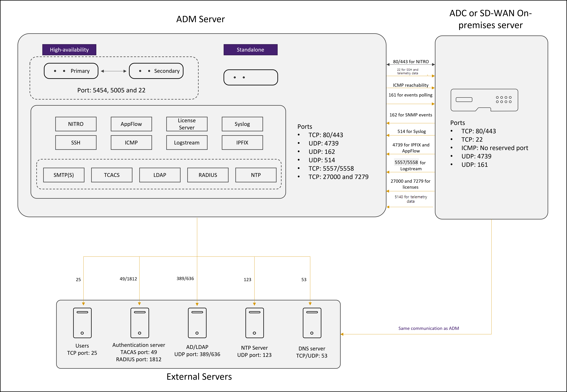Screen dimensions: 567x392
Task: Select the Standalone ADM node box
Action: [251, 77]
